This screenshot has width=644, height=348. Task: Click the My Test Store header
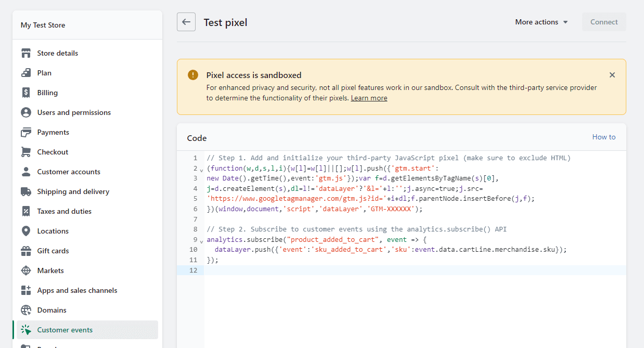(x=43, y=25)
